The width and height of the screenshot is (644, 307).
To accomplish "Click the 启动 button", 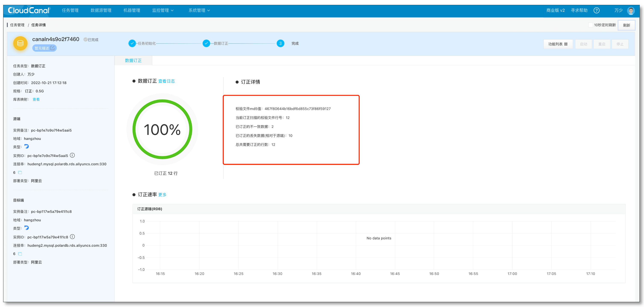I will 583,44.
